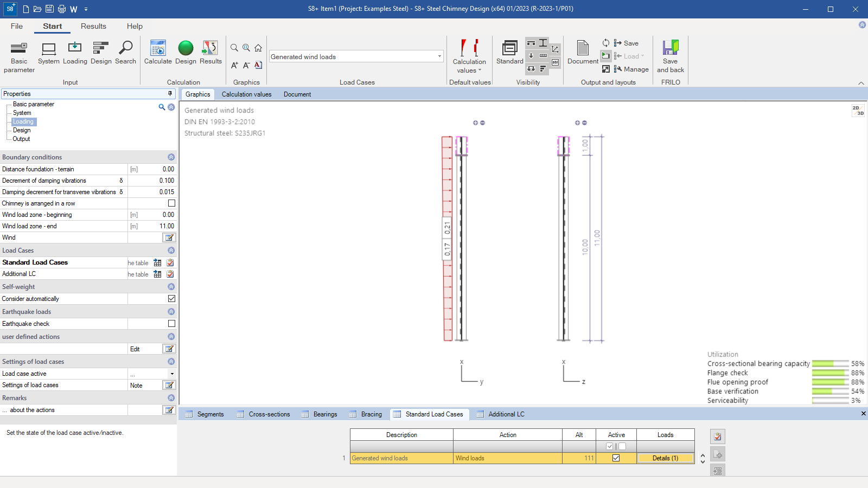Switch to 2D/3D view toggle

click(858, 111)
